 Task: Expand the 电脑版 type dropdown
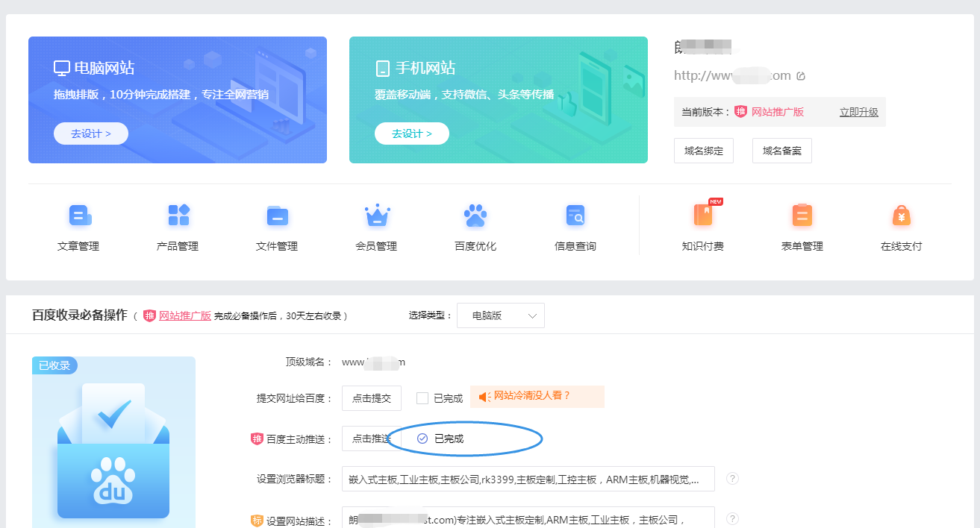click(x=501, y=315)
